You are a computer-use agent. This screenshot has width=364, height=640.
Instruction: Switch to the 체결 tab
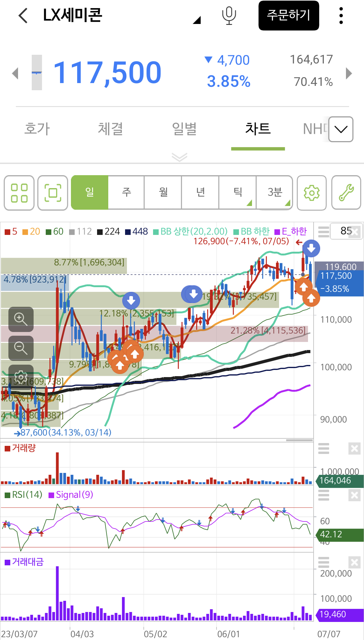(110, 128)
